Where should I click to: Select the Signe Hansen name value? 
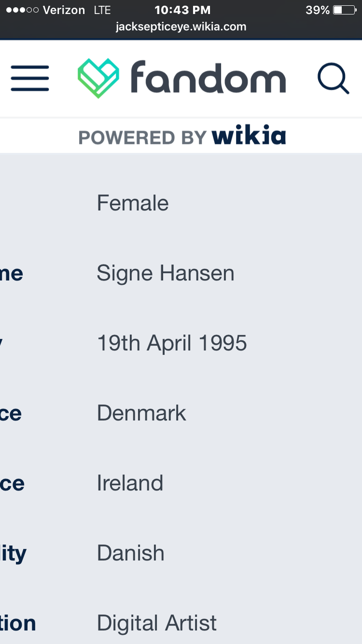click(166, 273)
